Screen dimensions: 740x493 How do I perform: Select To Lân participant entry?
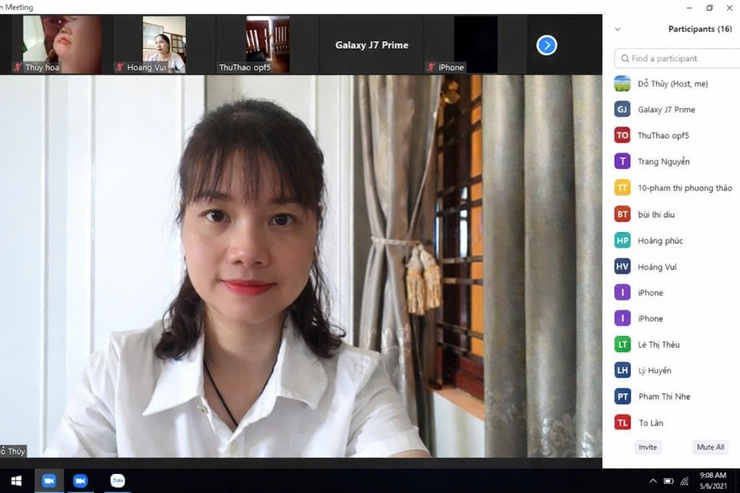[650, 423]
